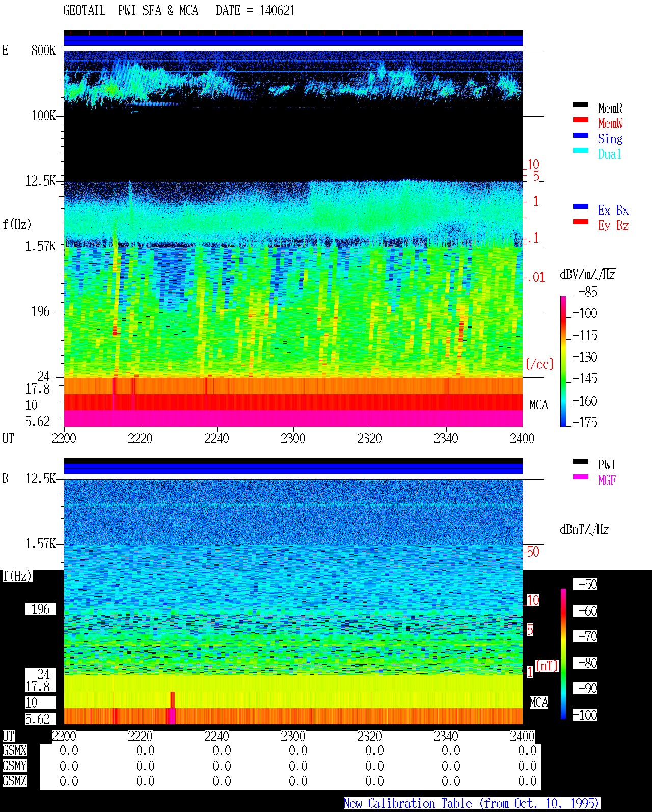Click the dBV/m electric field color scale bar

(x=563, y=361)
